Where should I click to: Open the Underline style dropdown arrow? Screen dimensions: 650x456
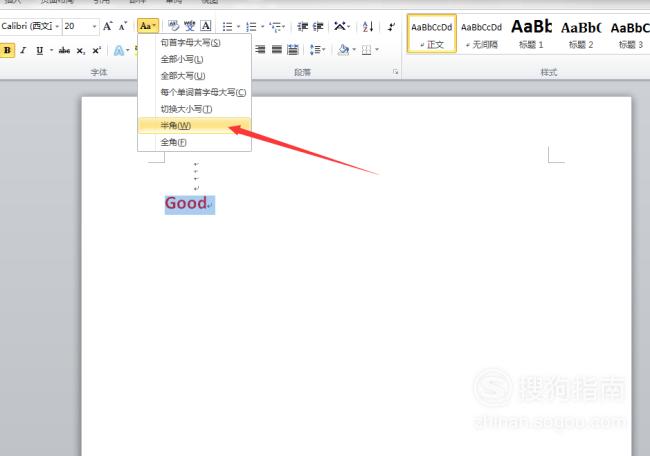click(x=51, y=50)
